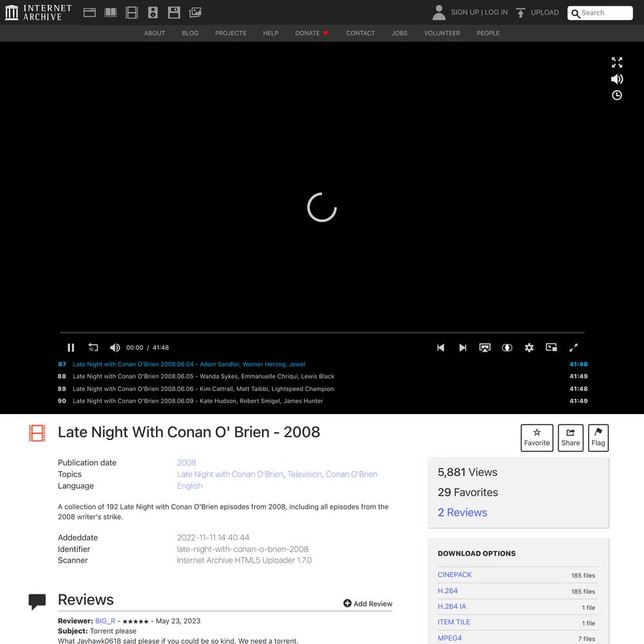This screenshot has height=644, width=644.
Task: Open the Images icon in the top bar
Action: (x=195, y=13)
